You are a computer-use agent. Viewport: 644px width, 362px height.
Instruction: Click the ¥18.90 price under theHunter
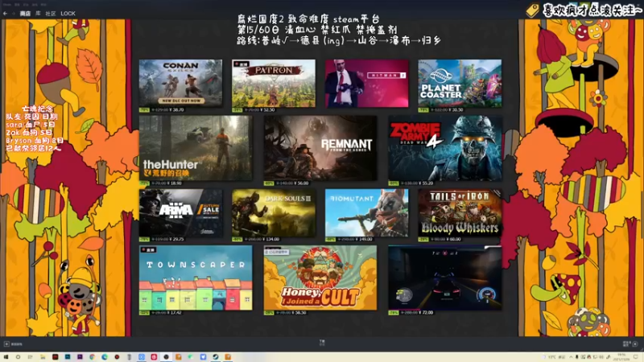tap(175, 183)
